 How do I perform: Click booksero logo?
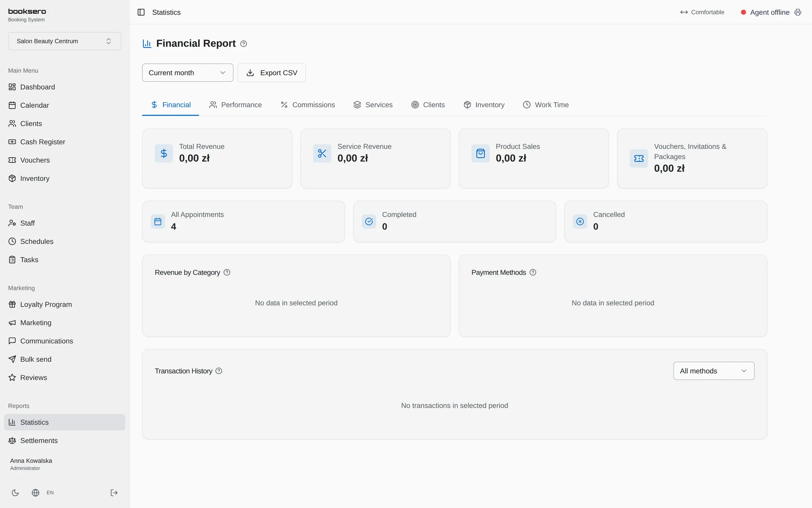(x=27, y=11)
